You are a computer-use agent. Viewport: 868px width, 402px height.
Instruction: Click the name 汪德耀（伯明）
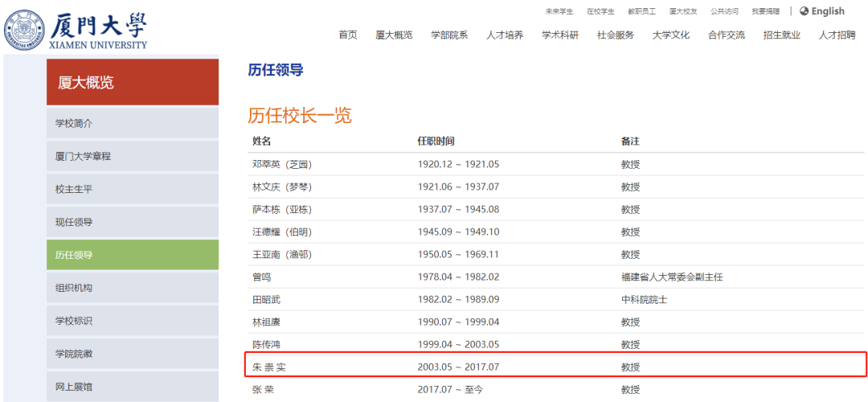282,232
